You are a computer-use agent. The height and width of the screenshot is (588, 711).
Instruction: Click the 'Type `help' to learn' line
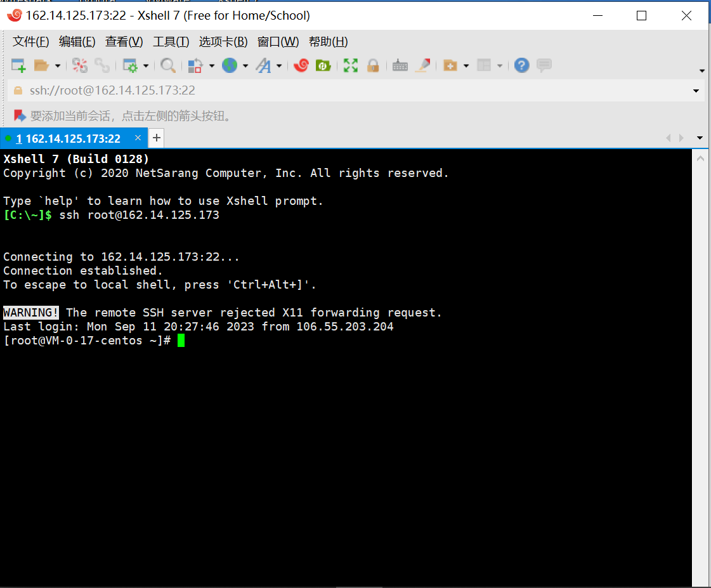tap(163, 201)
